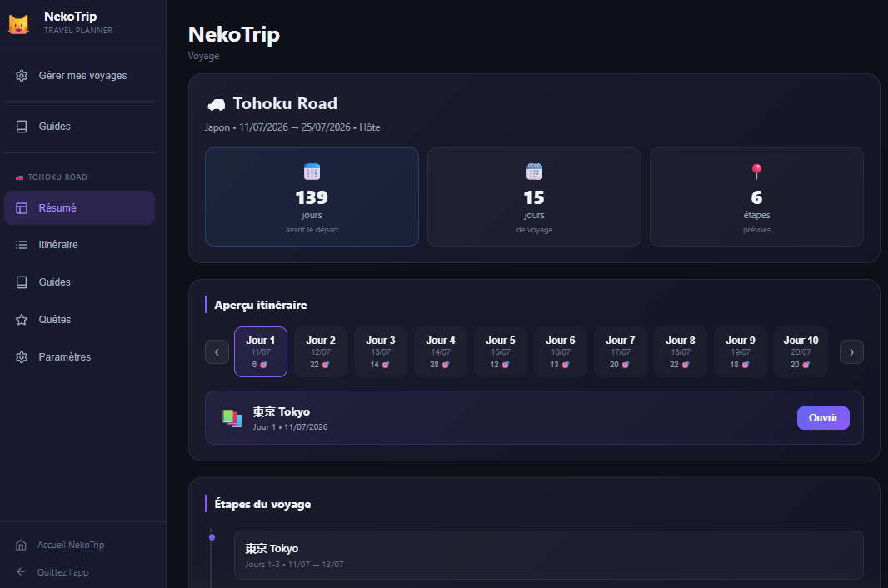Click the Accueil NekoTrip home icon
Screen dimensions: 888x588
[x=21, y=546]
